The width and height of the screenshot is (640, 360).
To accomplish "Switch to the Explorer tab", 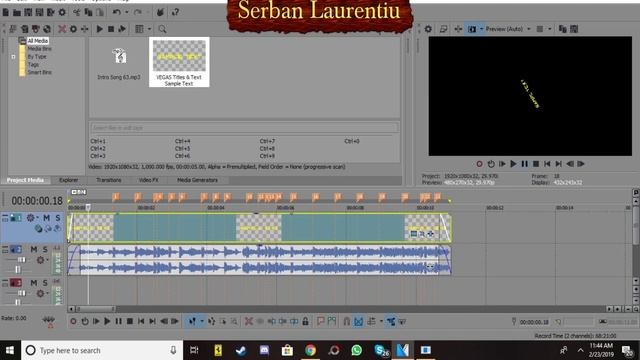I will click(69, 180).
